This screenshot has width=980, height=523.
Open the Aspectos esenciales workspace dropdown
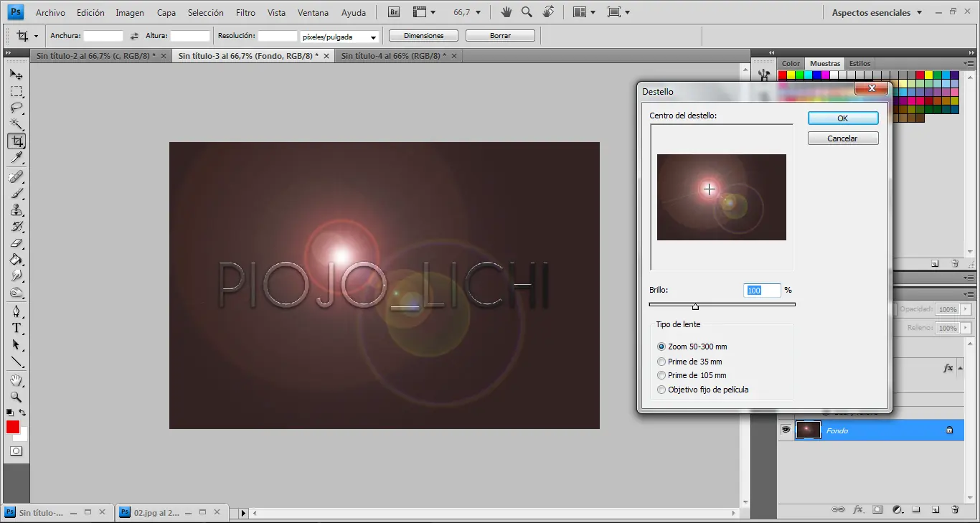pos(877,12)
